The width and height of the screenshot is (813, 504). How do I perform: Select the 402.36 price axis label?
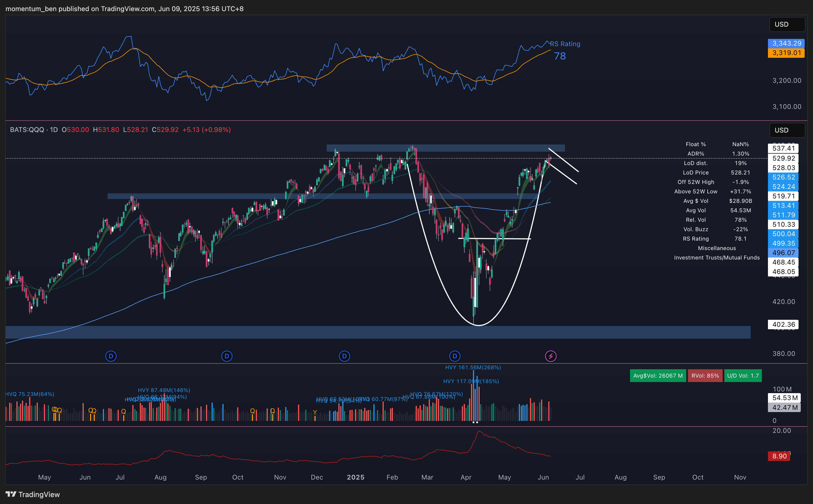click(x=783, y=324)
